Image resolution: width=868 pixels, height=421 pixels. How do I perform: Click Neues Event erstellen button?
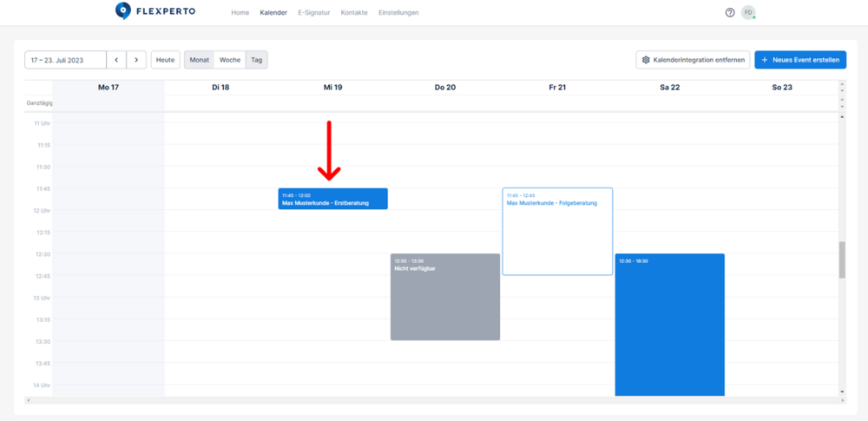[799, 60]
